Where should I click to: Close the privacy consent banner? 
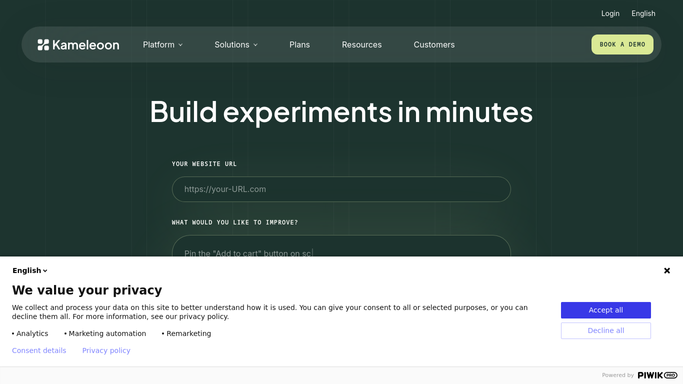coord(666,271)
